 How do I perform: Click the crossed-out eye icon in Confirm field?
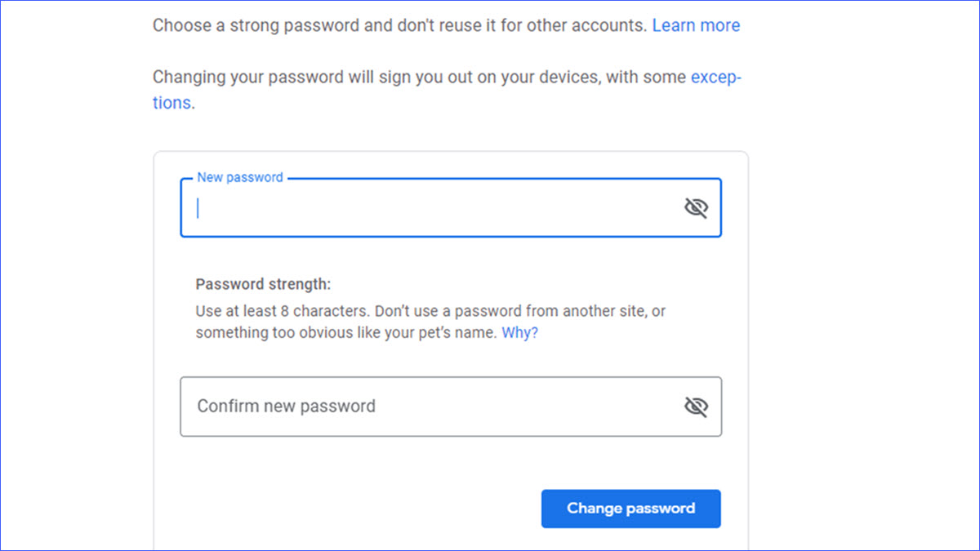(696, 407)
